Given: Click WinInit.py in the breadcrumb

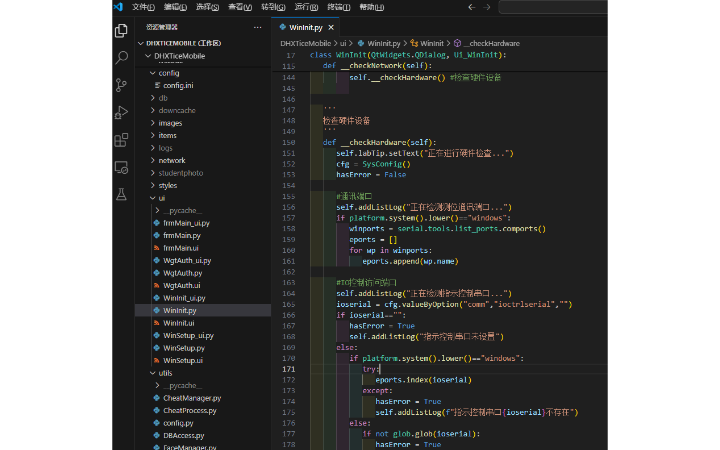Looking at the screenshot, I should (379, 43).
